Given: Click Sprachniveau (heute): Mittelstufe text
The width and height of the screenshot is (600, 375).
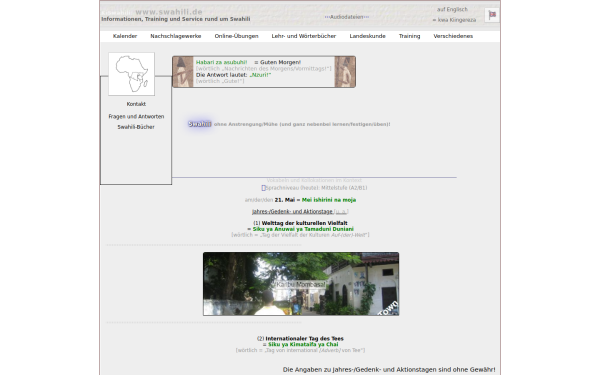Looking at the screenshot, I should (316, 188).
